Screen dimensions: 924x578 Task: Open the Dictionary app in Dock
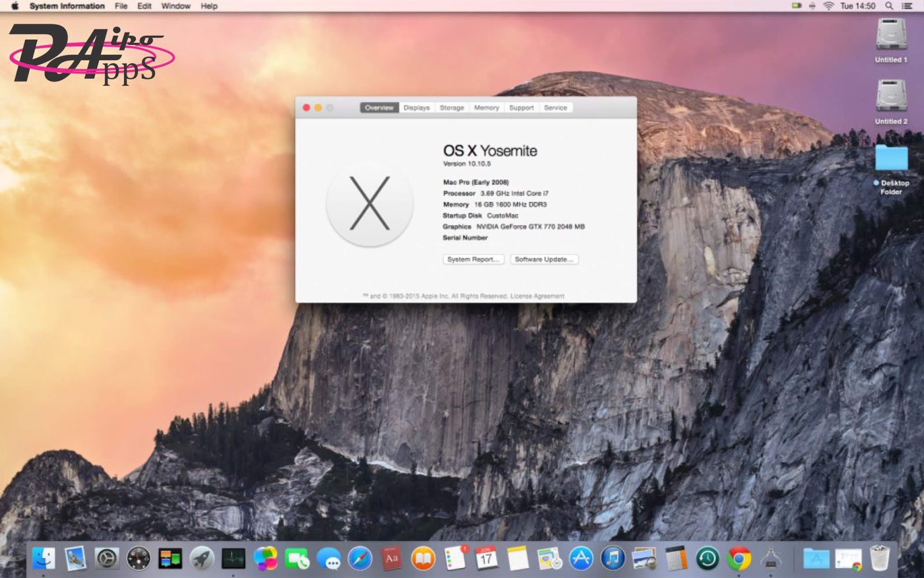[x=392, y=558]
